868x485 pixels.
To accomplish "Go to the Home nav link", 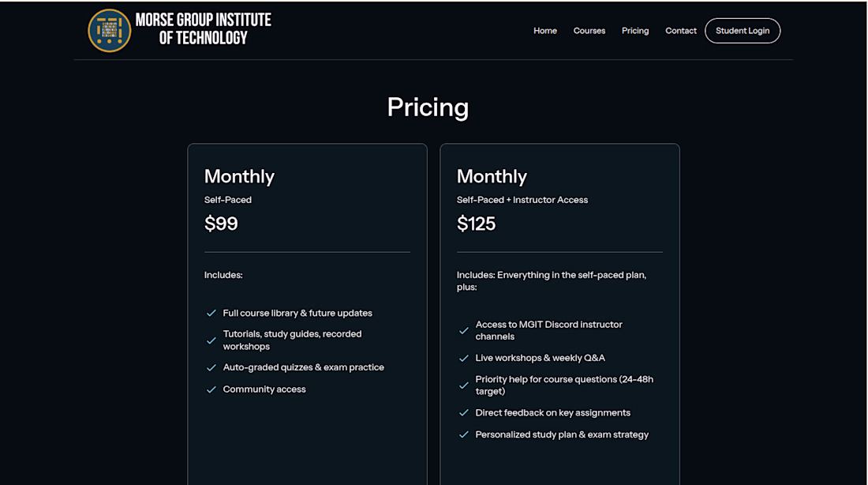I will pos(545,31).
